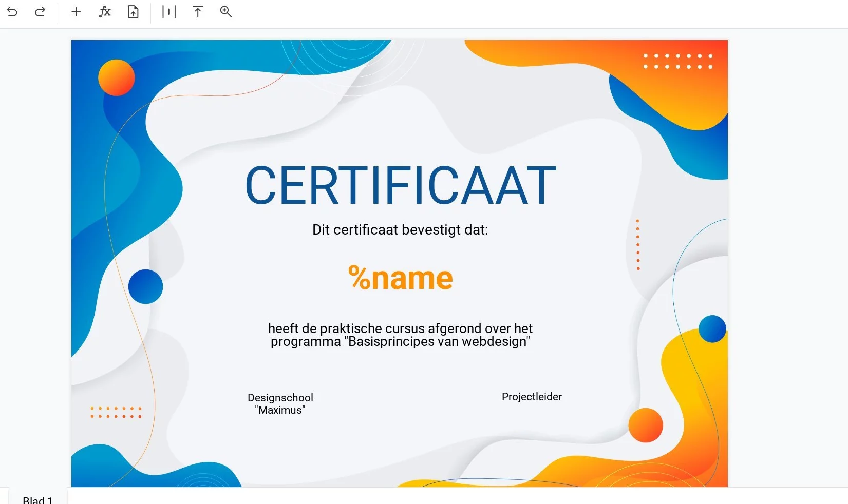This screenshot has height=504, width=848.
Task: Click the undo arrow icon
Action: (x=12, y=12)
